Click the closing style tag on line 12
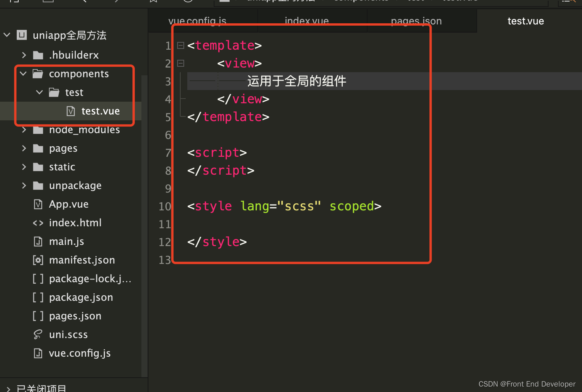Viewport: 582px width, 392px height. click(x=217, y=242)
